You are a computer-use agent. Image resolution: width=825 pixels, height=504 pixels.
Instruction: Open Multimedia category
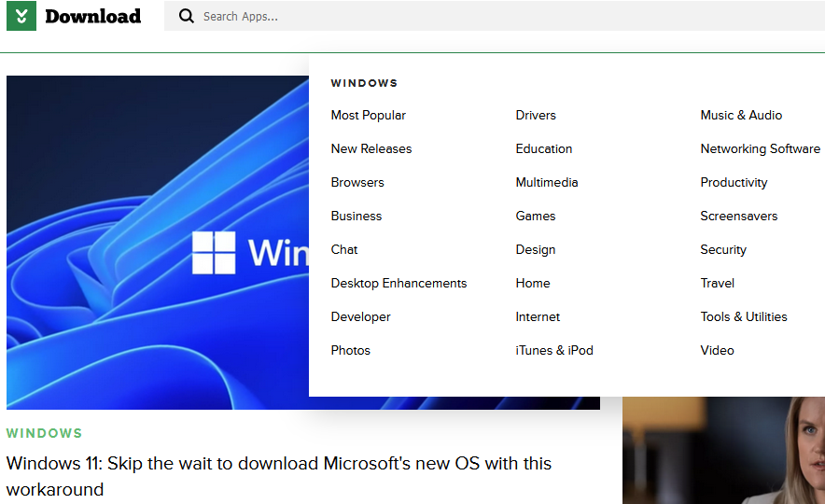(547, 183)
